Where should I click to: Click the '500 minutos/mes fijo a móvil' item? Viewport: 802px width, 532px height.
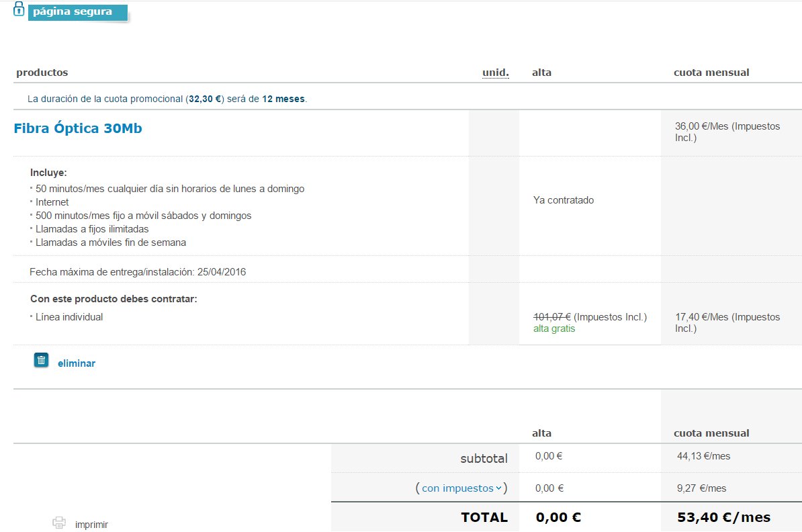click(x=143, y=216)
